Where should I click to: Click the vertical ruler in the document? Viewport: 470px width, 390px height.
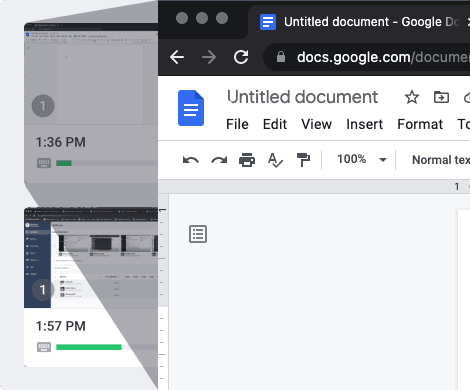coord(163,292)
